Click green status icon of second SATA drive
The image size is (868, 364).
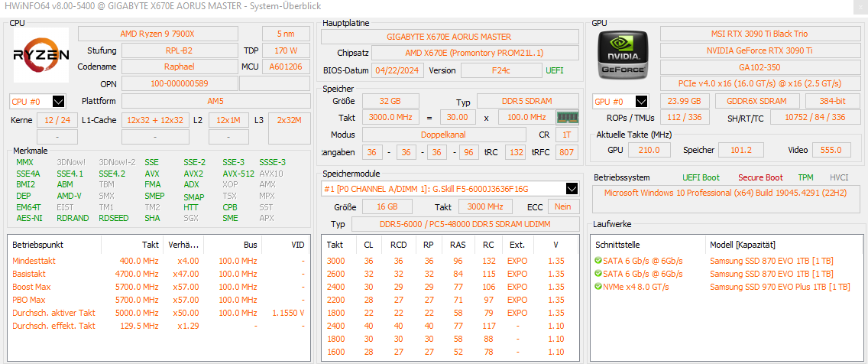coord(598,274)
